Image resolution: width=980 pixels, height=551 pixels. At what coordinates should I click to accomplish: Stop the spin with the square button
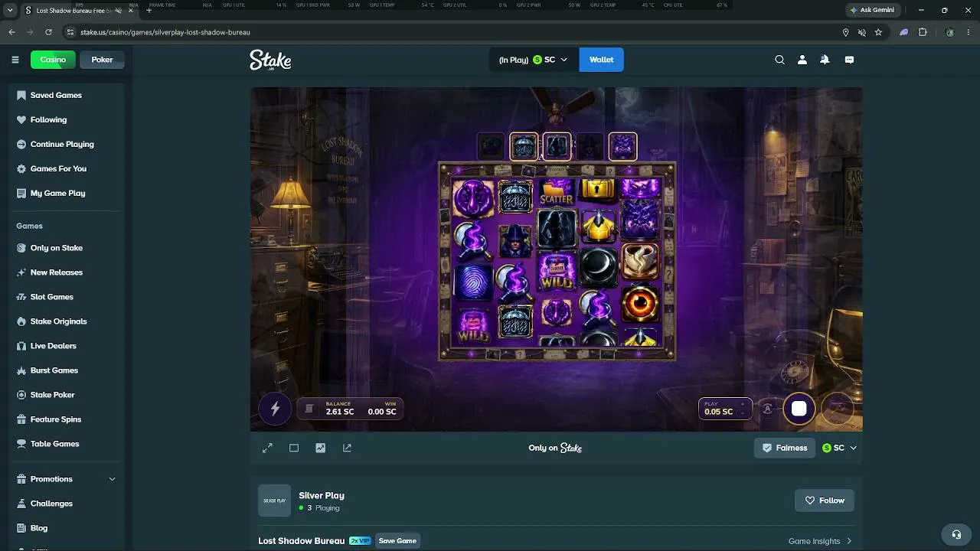(799, 409)
